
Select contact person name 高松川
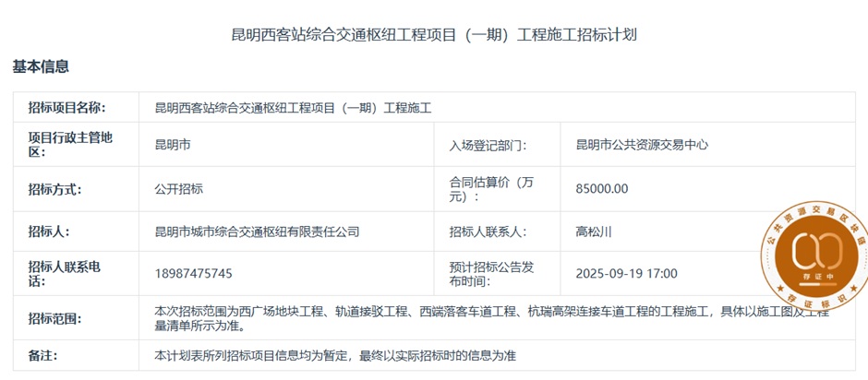coord(593,232)
